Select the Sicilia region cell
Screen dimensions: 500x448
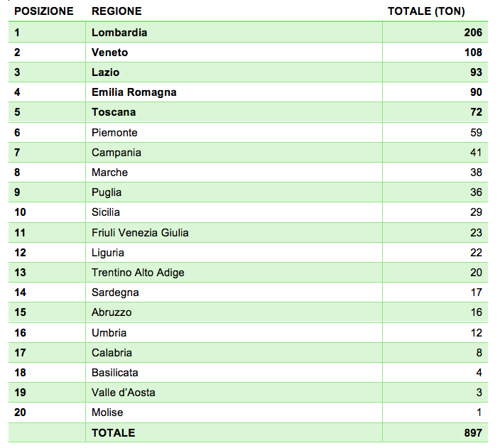click(x=106, y=212)
